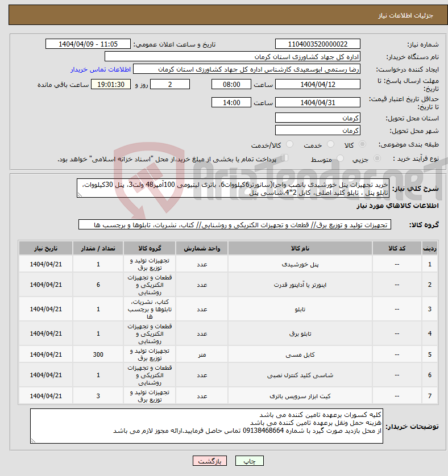Click the goods group field

(x=235, y=224)
